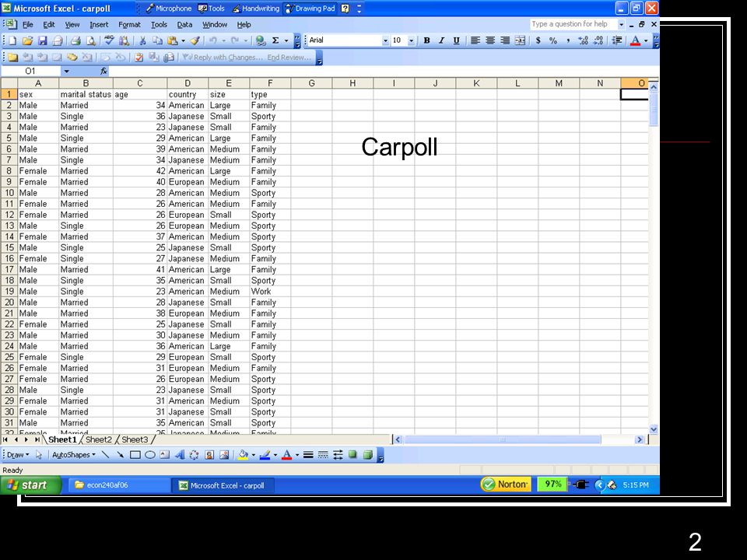Viewport: 747px width, 560px height.
Task: Open the help question box dropdown arrow
Action: click(621, 24)
